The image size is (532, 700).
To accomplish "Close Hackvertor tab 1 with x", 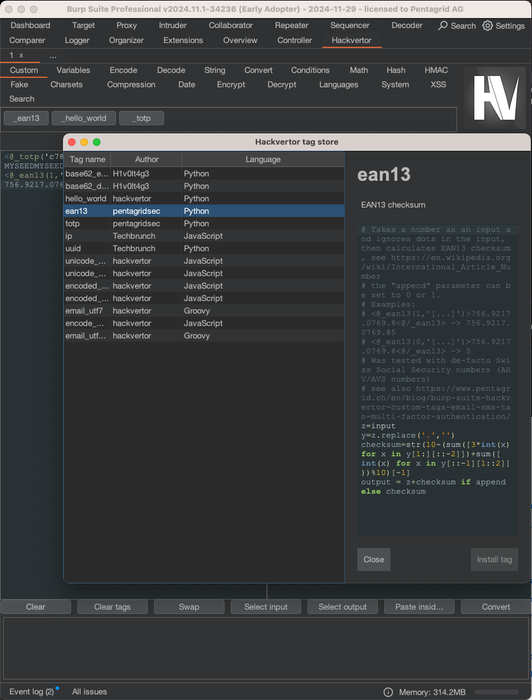I will coord(21,55).
